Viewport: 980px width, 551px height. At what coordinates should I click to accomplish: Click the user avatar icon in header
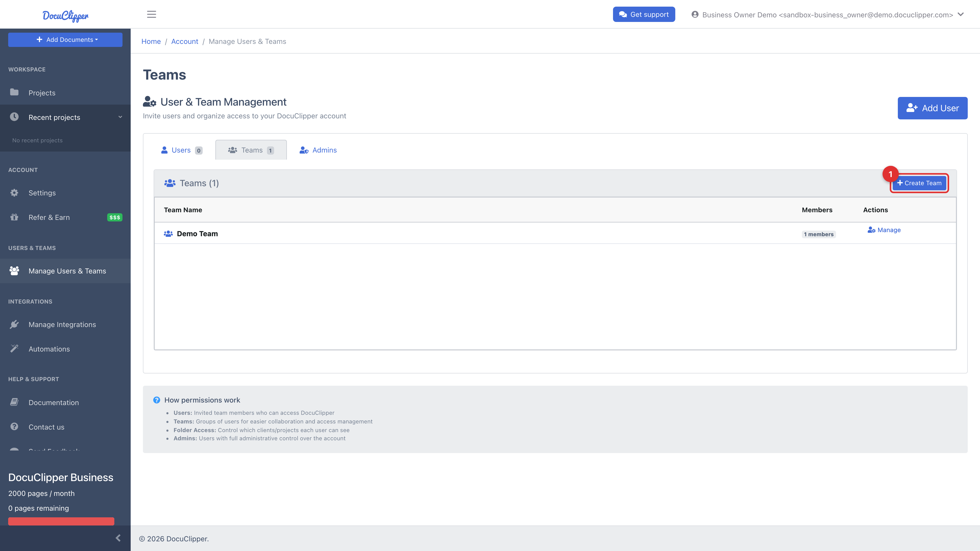click(695, 15)
